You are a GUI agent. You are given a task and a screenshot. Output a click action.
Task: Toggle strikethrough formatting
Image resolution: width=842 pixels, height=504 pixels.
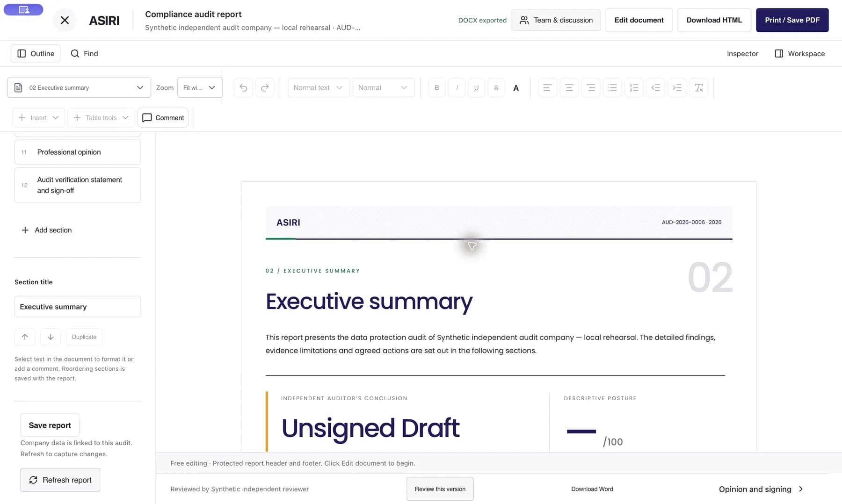(x=496, y=87)
